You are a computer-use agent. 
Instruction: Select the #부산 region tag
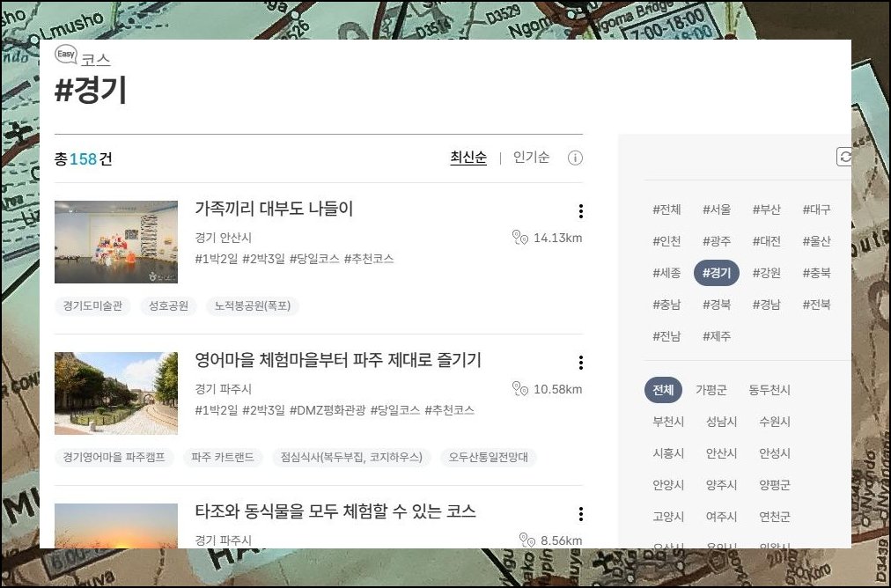point(767,209)
